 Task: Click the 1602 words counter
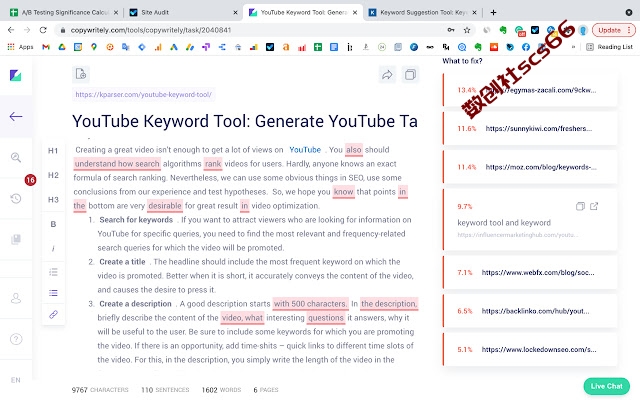(x=221, y=390)
